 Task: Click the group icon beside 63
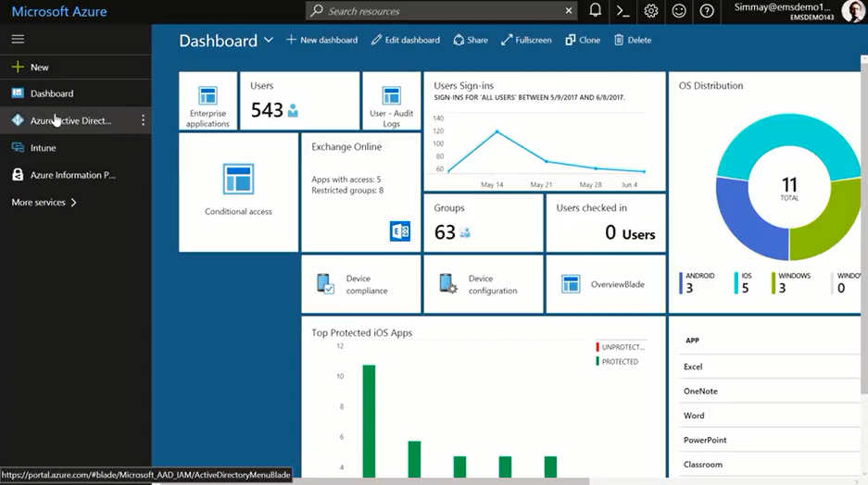[465, 233]
